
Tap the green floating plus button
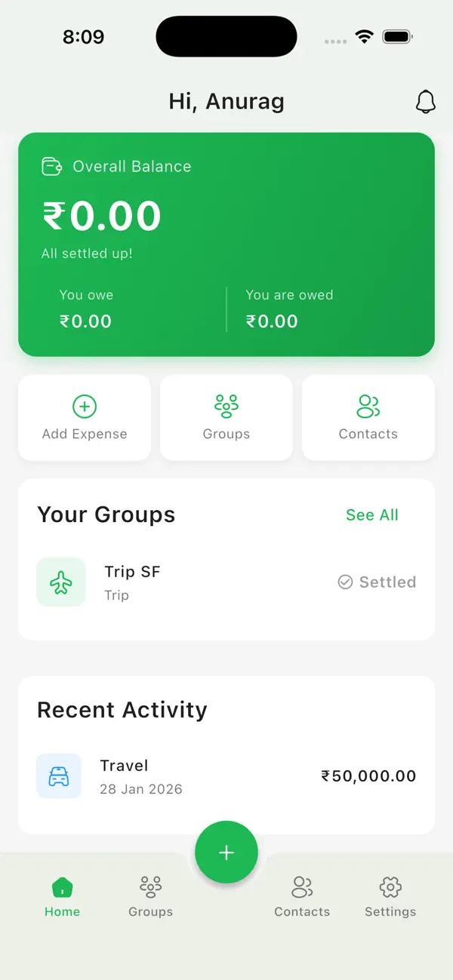coord(226,852)
